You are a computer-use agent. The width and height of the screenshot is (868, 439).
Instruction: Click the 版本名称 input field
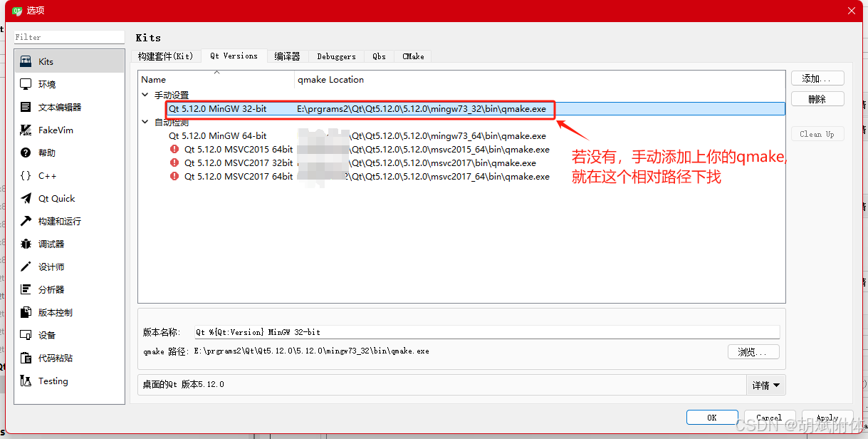[487, 332]
